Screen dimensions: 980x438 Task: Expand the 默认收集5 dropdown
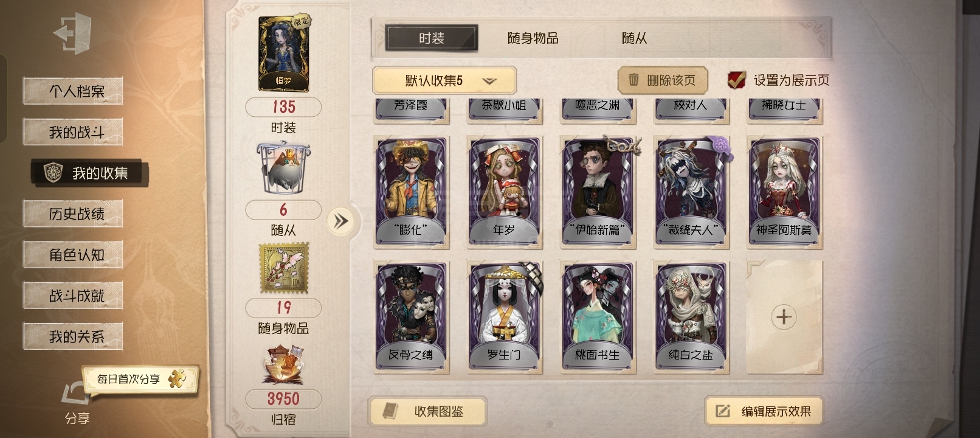coord(444,81)
